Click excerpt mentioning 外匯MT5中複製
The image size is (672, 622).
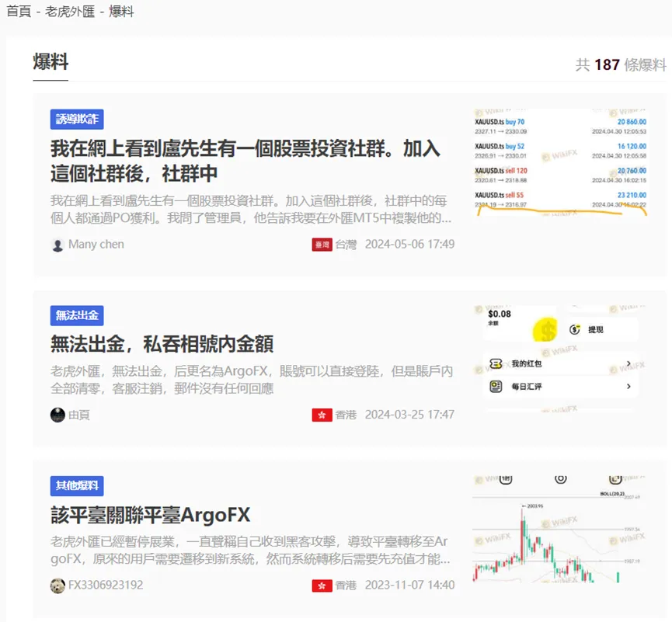pos(251,210)
